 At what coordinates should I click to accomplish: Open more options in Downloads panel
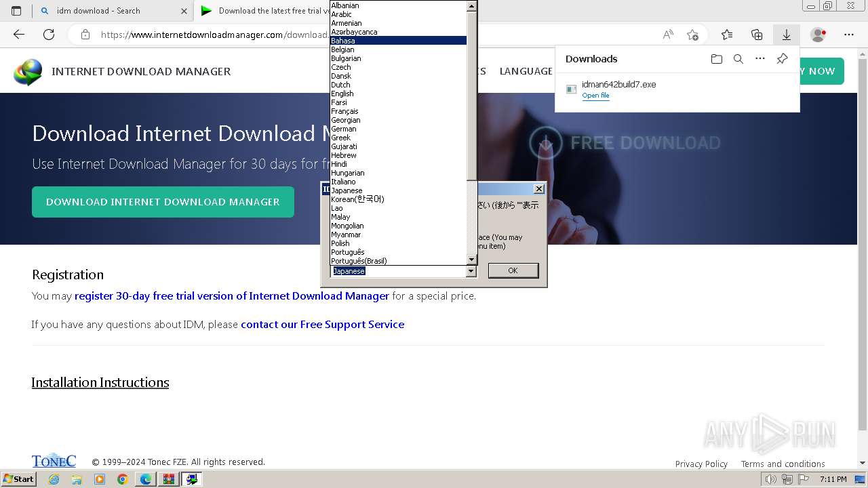coord(760,59)
